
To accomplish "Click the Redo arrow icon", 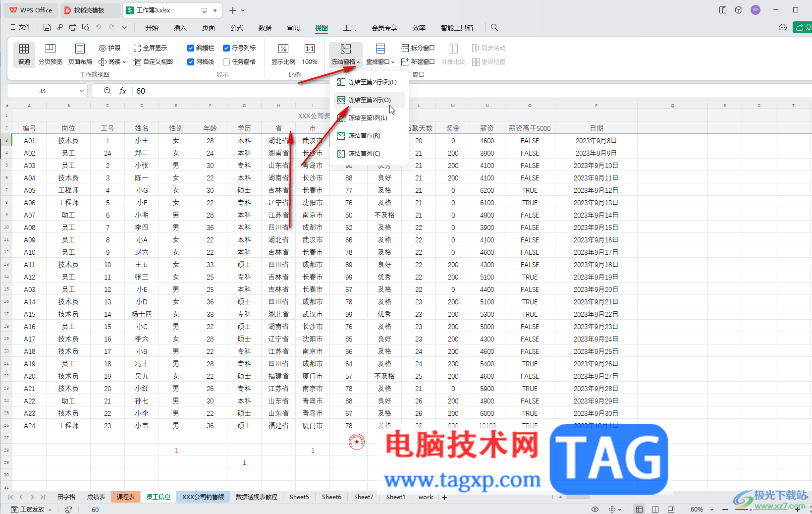I will click(x=111, y=27).
